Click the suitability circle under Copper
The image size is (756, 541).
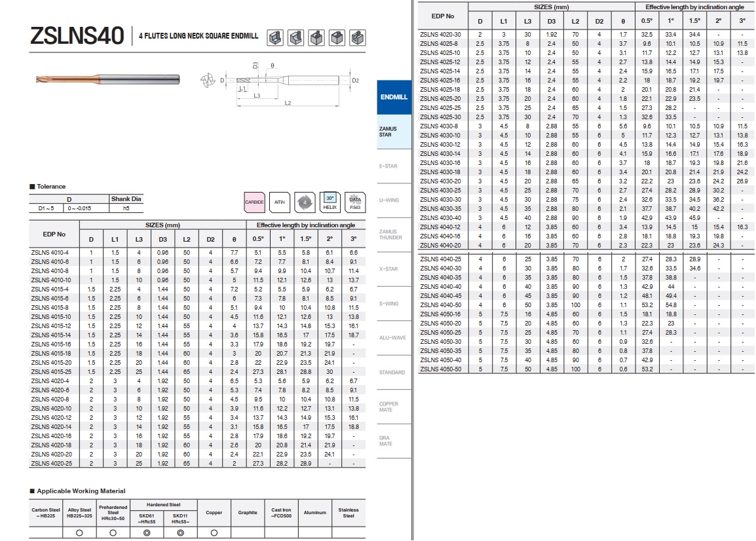(214, 532)
